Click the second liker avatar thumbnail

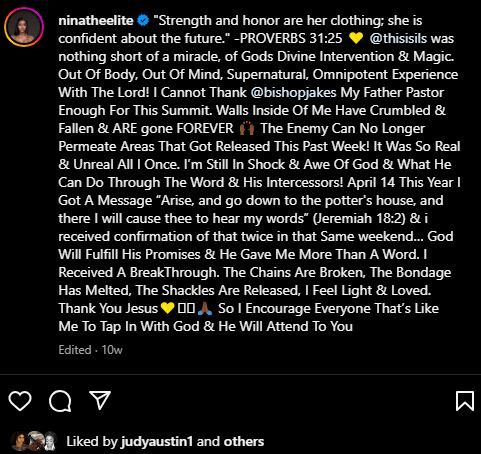(35, 441)
